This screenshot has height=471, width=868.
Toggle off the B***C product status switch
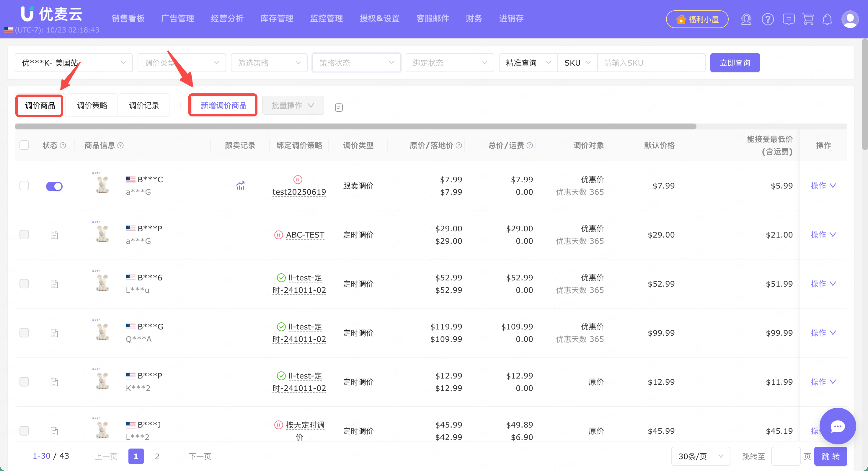[54, 186]
